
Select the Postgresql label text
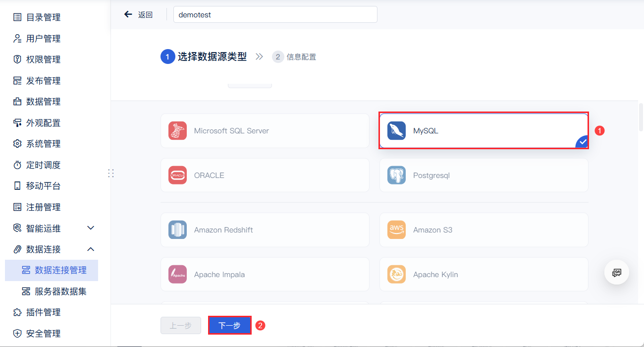tap(431, 175)
